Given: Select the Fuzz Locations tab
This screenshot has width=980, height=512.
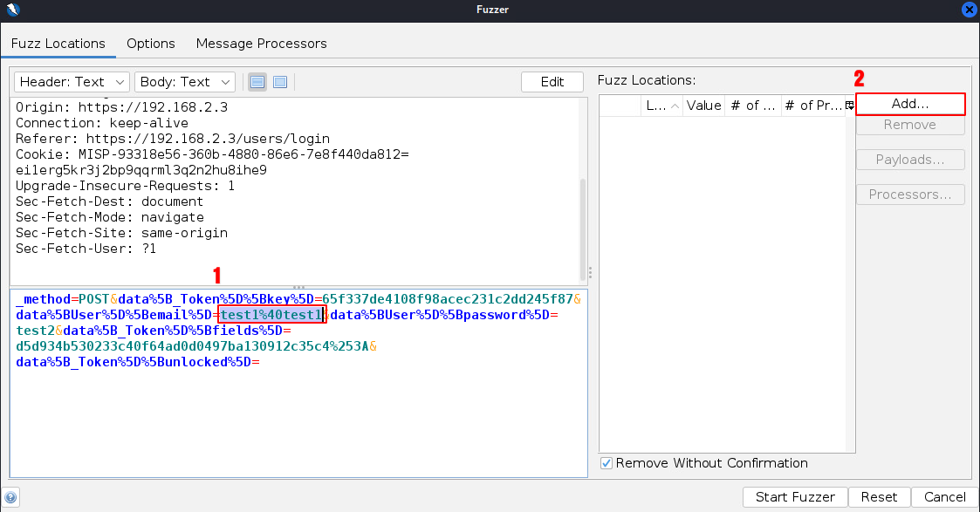Looking at the screenshot, I should coord(58,44).
